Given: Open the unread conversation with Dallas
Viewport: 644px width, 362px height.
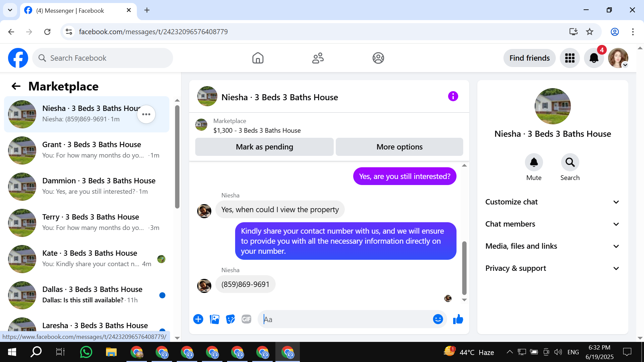Looking at the screenshot, I should click(87, 295).
